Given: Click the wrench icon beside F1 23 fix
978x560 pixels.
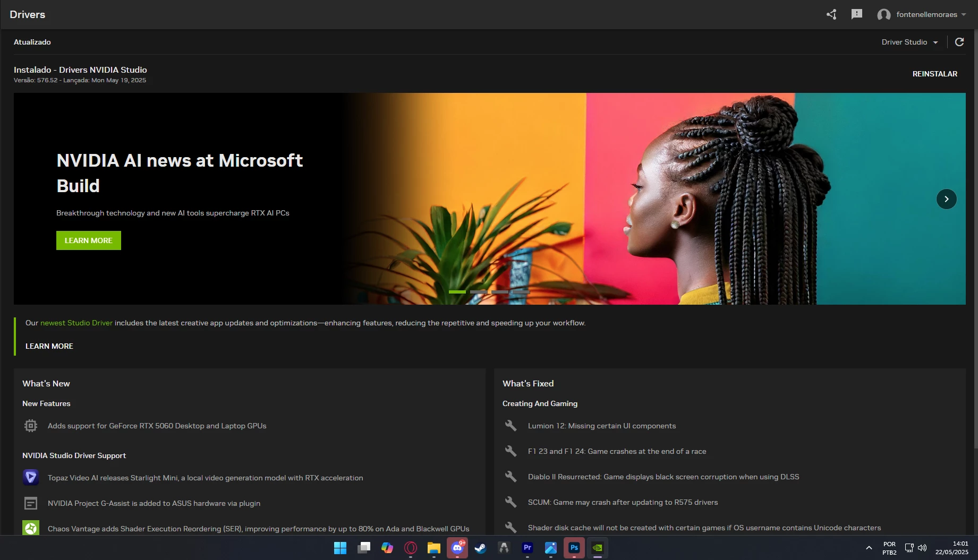Looking at the screenshot, I should click(x=511, y=451).
